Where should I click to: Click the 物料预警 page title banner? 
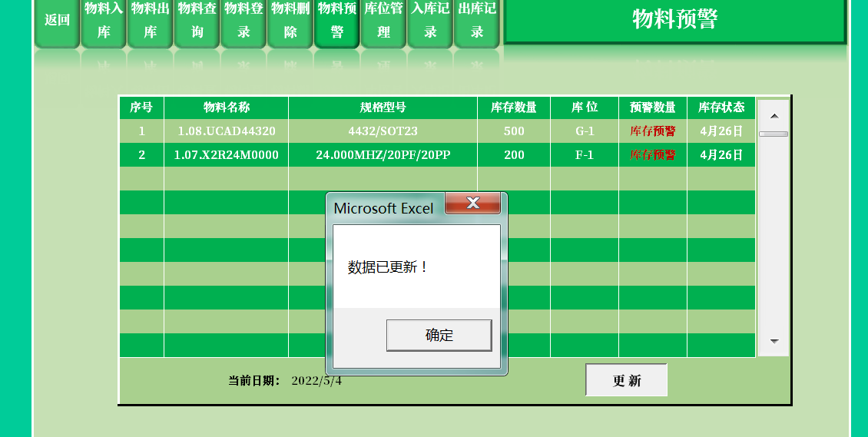click(x=674, y=20)
